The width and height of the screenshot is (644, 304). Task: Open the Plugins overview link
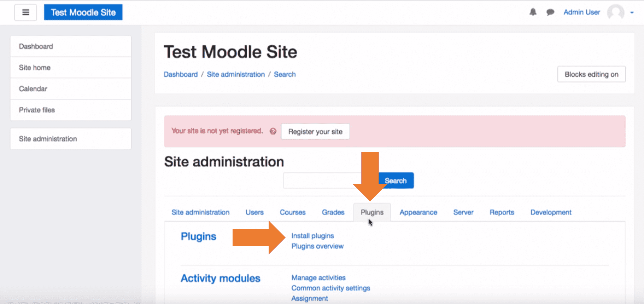317,246
